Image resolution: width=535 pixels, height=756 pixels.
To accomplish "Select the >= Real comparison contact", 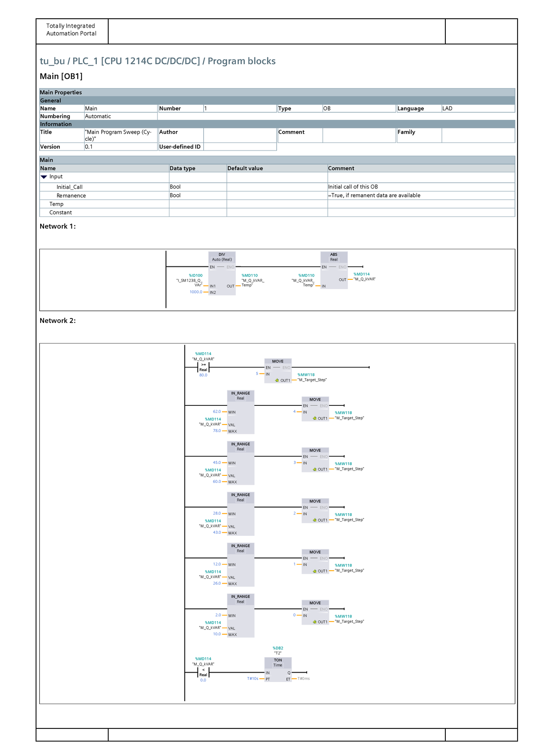I will (x=203, y=367).
